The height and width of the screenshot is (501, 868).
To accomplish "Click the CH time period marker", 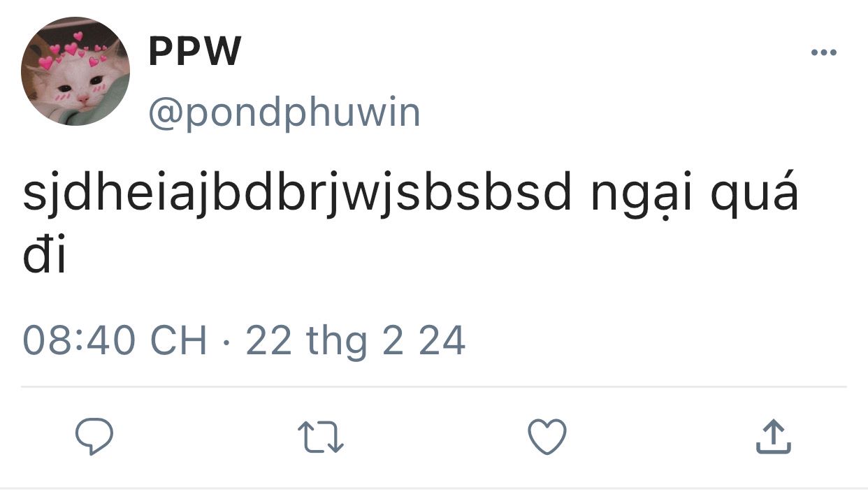I will click(180, 342).
